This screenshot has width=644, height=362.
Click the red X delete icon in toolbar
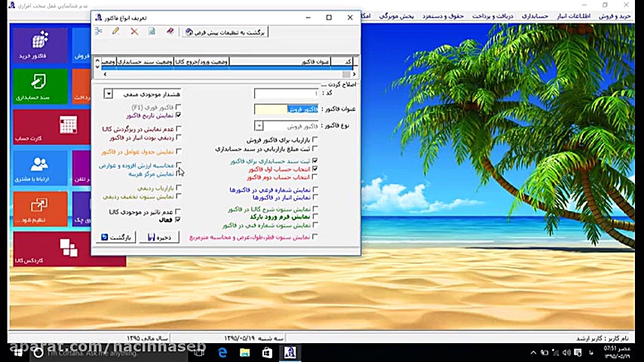pyautogui.click(x=134, y=31)
